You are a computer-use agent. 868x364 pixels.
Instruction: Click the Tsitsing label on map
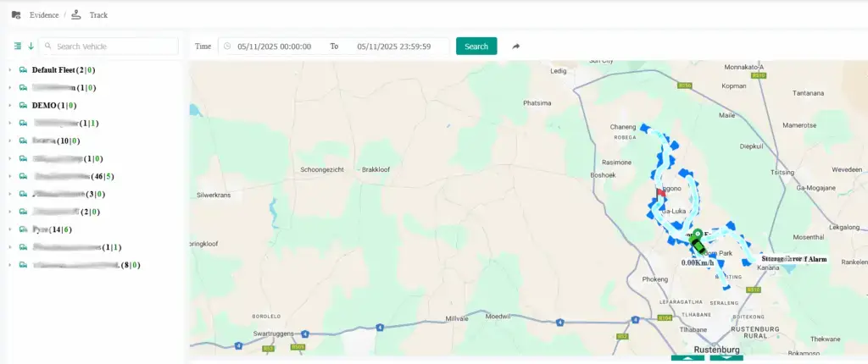782,173
